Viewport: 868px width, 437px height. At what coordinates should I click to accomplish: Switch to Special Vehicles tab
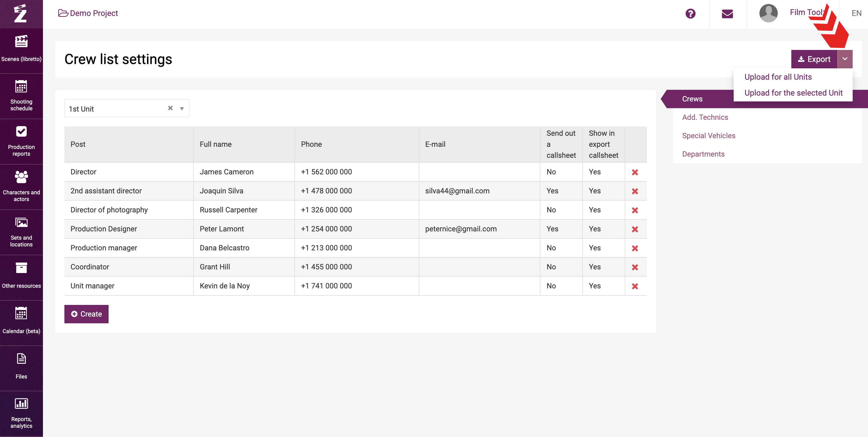pos(709,135)
